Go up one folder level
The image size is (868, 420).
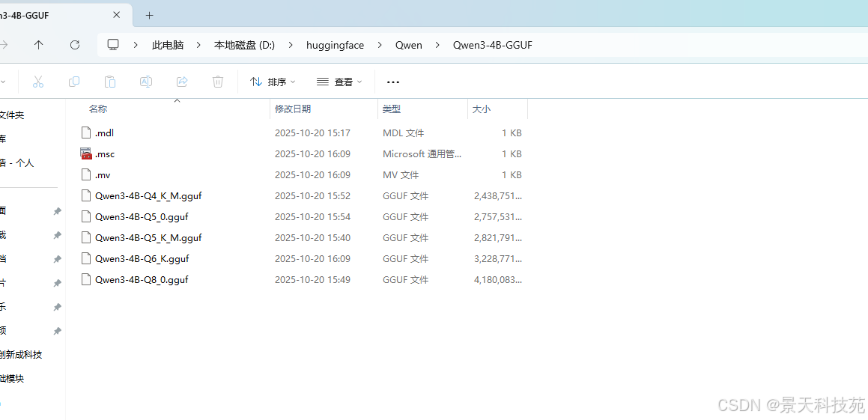(38, 46)
